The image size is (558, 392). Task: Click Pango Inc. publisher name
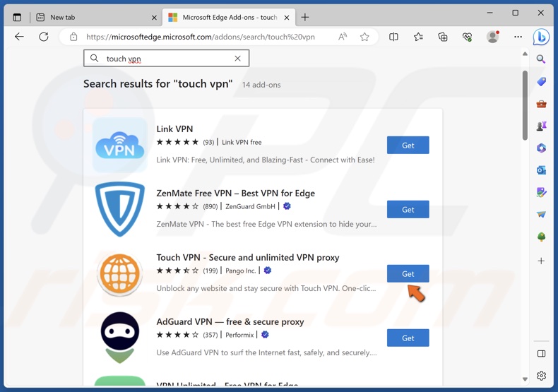[241, 271]
